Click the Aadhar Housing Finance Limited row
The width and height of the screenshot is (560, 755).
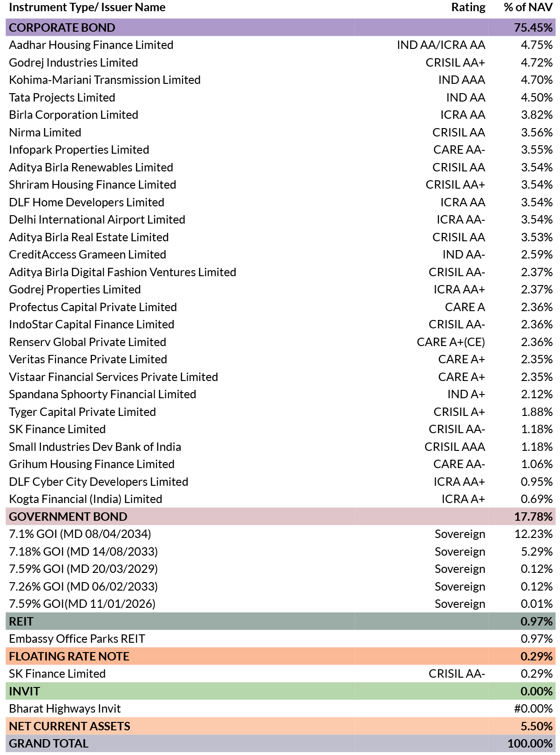pos(280,45)
